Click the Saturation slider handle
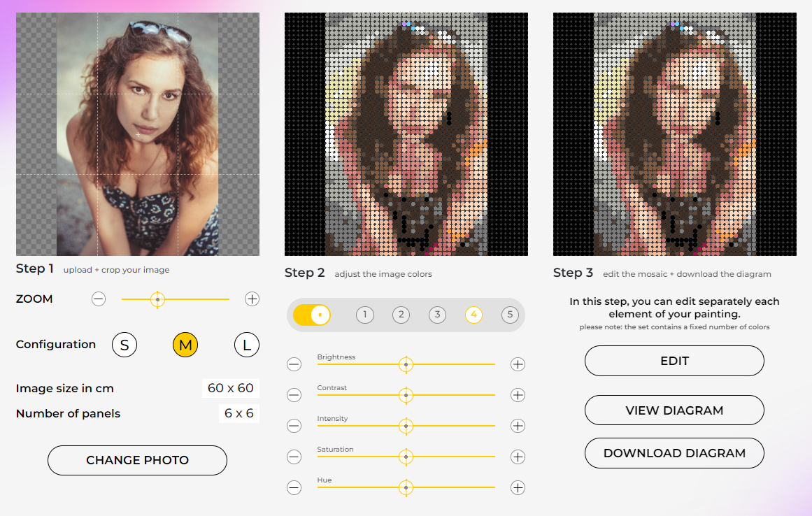 tap(406, 457)
